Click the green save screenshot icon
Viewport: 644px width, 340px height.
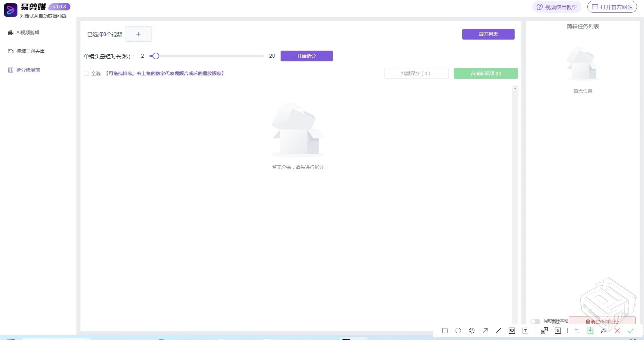[x=590, y=331]
